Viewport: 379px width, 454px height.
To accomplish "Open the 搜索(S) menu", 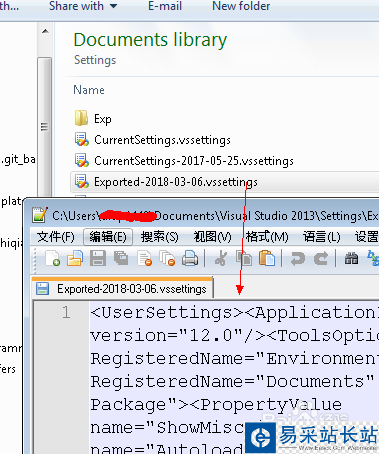I will pyautogui.click(x=159, y=237).
